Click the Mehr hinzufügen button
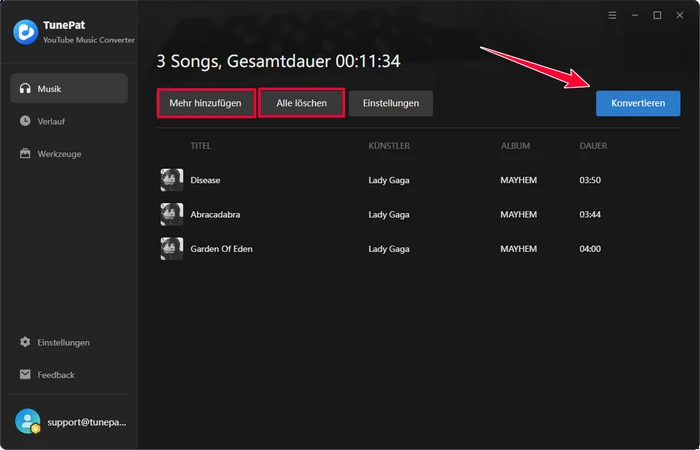 pyautogui.click(x=205, y=103)
